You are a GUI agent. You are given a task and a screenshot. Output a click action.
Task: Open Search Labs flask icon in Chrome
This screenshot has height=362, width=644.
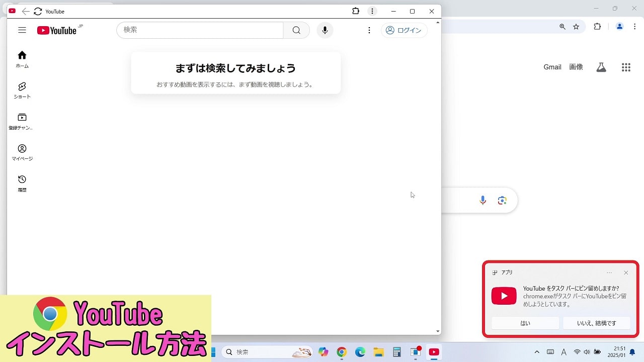click(x=601, y=67)
